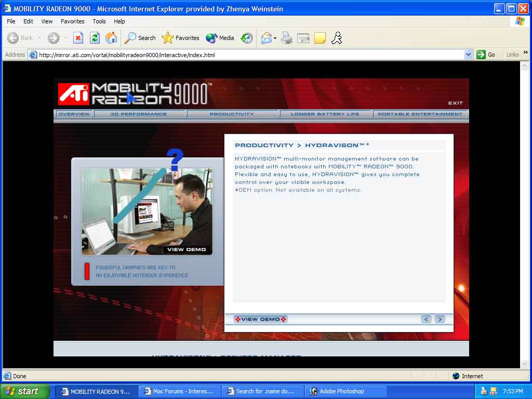Open the History clock icon

pyautogui.click(x=247, y=38)
